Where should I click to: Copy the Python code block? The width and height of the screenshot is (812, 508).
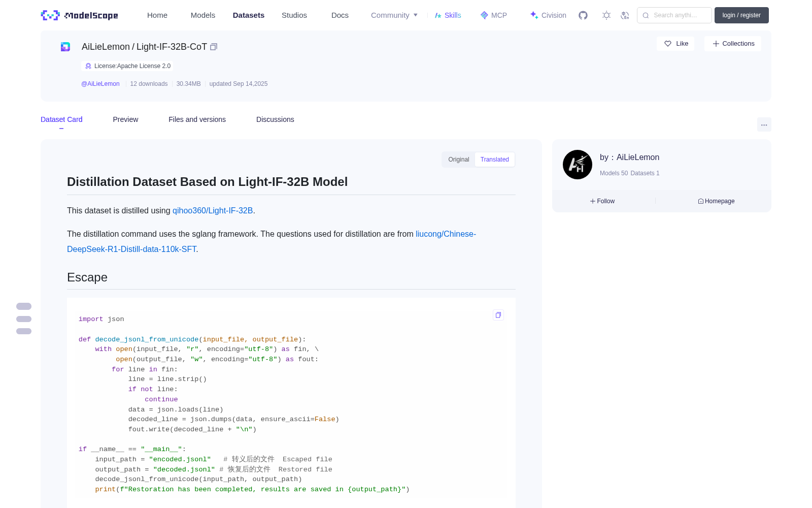coord(498,315)
